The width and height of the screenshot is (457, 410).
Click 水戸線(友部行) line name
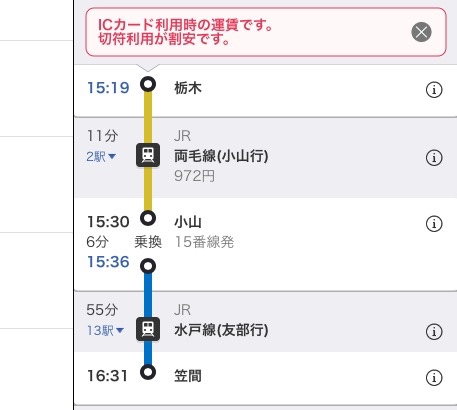[221, 330]
